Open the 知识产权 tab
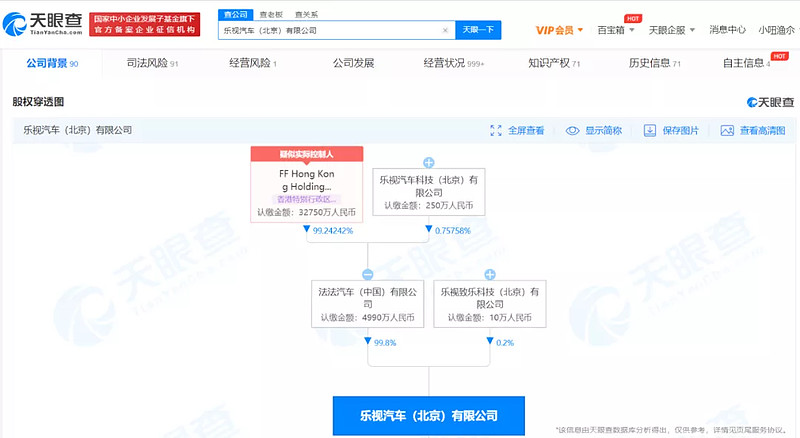 [554, 63]
